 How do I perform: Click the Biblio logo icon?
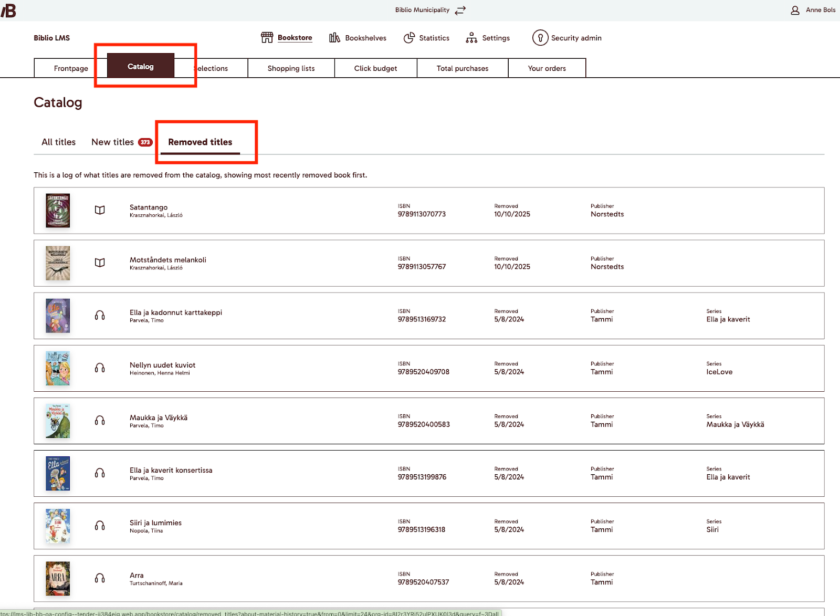(x=8, y=11)
